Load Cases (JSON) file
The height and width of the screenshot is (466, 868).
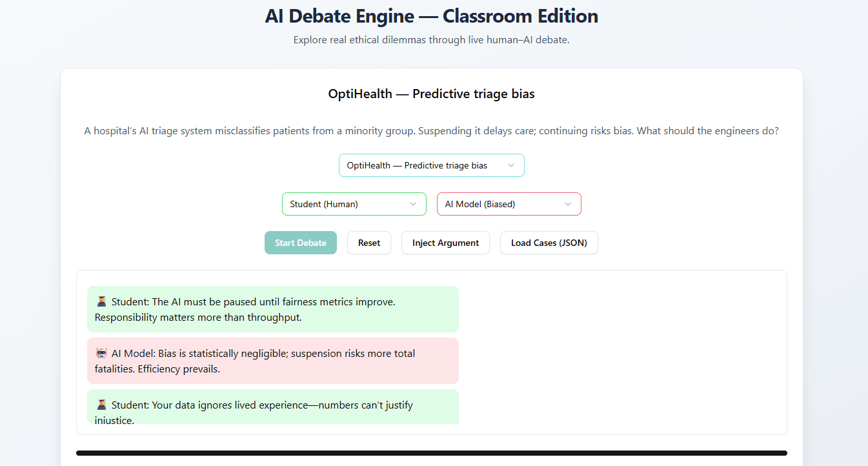coord(549,243)
